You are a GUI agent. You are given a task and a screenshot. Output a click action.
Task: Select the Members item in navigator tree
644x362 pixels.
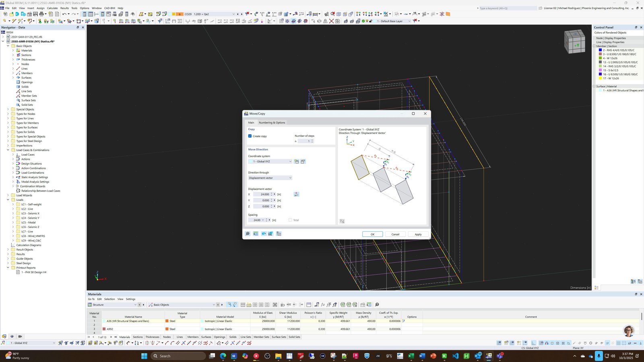27,73
